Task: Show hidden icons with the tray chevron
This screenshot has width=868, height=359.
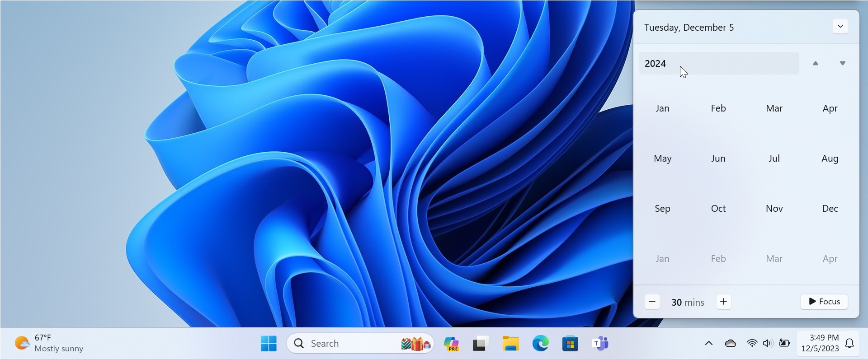Action: click(x=708, y=344)
